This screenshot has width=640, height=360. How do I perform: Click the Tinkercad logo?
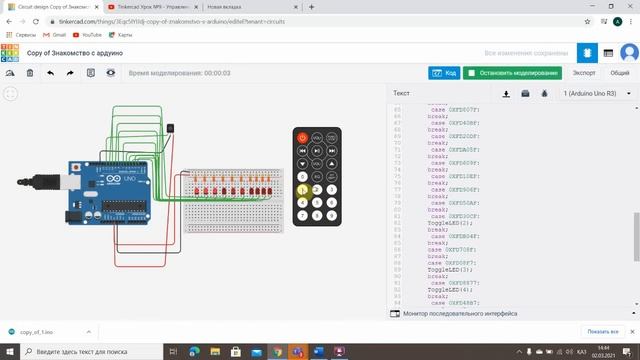(10, 53)
